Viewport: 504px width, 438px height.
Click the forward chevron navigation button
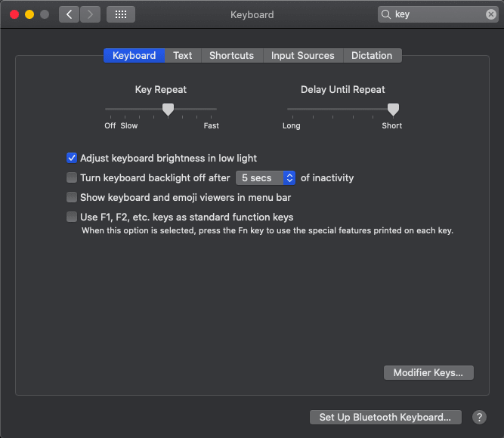coord(90,14)
